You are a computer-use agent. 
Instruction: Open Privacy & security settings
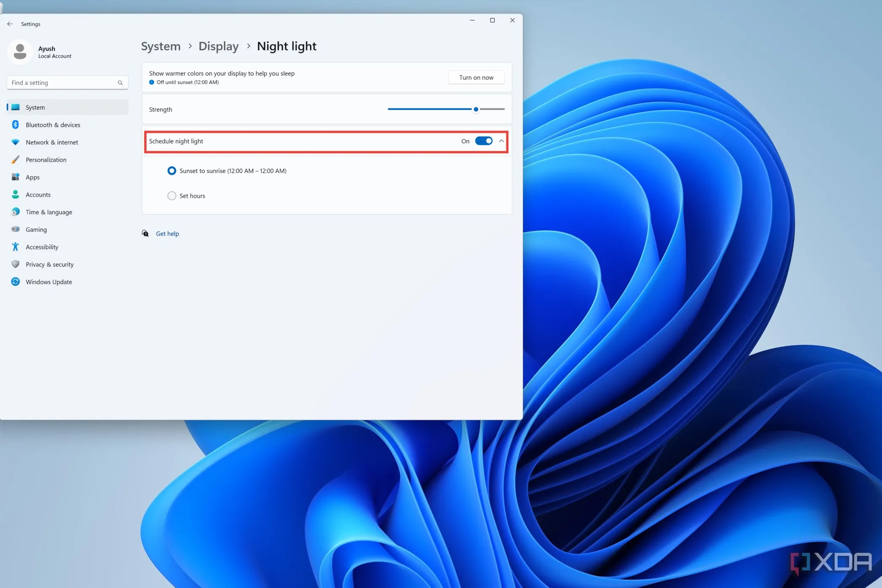click(49, 264)
